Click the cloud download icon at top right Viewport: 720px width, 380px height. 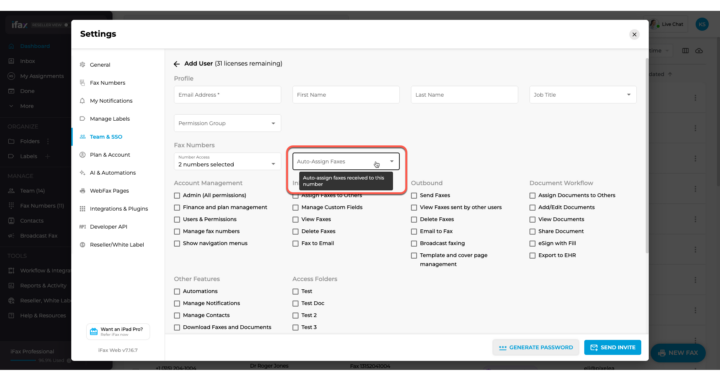[x=699, y=50]
